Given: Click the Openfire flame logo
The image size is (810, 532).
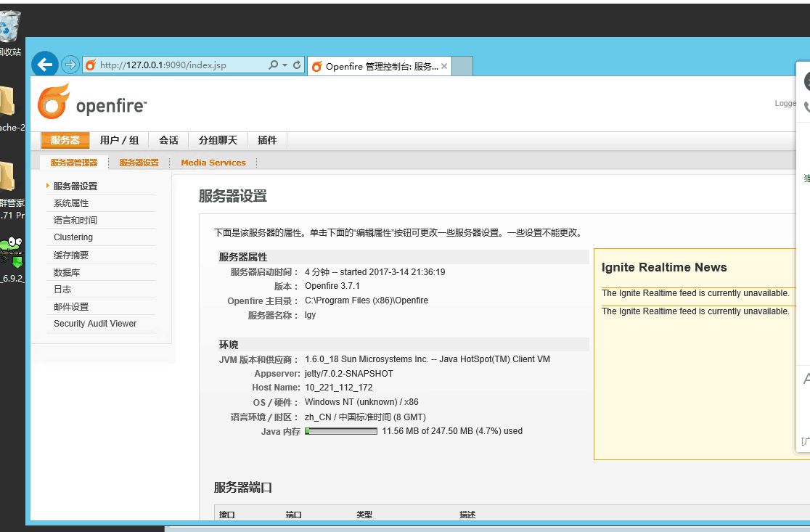Looking at the screenshot, I should coord(54,102).
